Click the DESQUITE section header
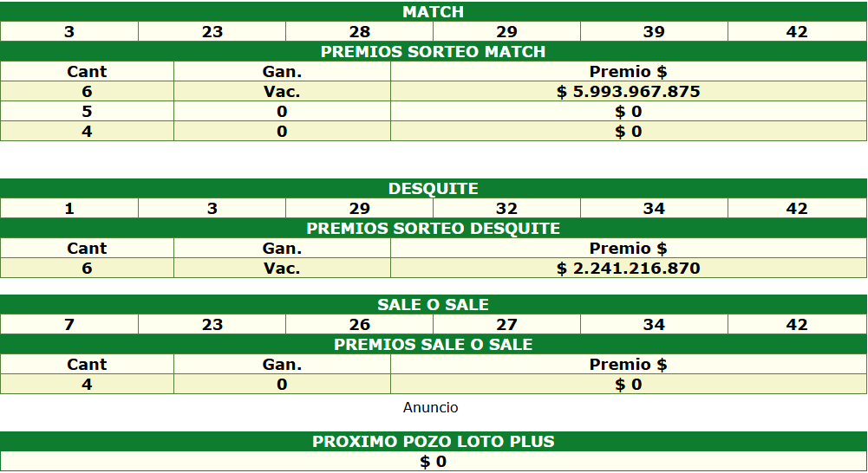Image resolution: width=868 pixels, height=473 pixels. click(x=434, y=189)
